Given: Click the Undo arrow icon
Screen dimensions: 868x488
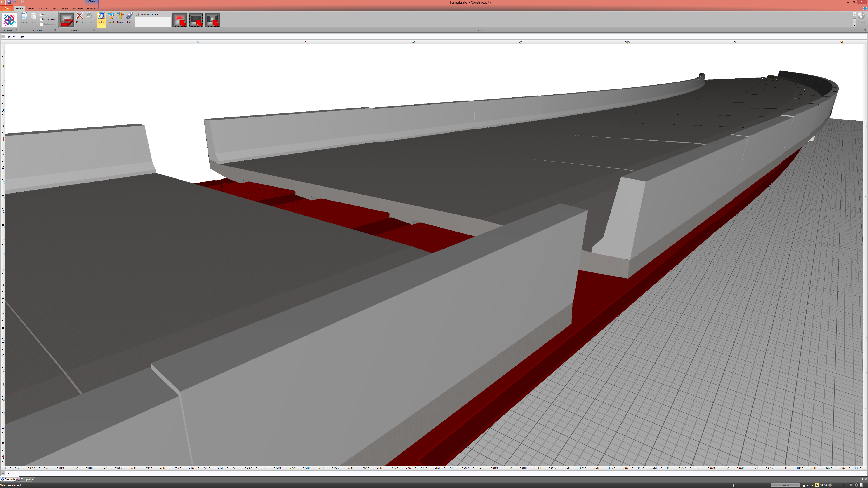Looking at the screenshot, I should pos(14,2).
